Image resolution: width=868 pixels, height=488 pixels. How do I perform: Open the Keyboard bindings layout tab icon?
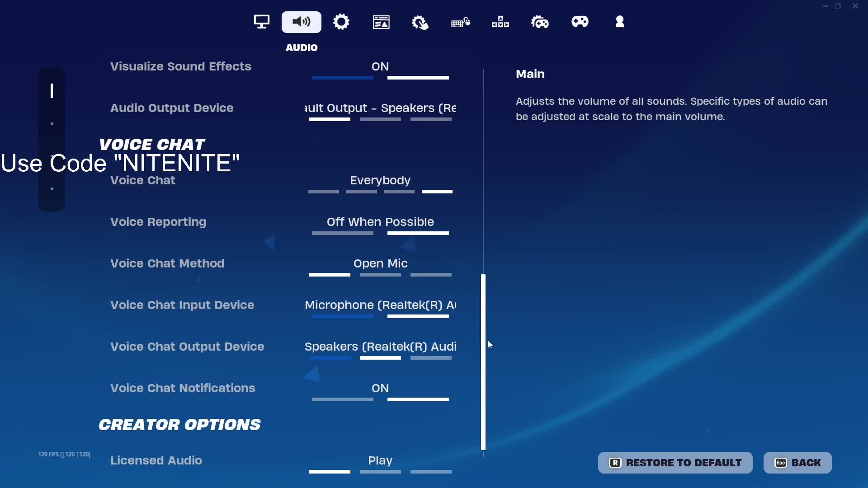click(500, 22)
